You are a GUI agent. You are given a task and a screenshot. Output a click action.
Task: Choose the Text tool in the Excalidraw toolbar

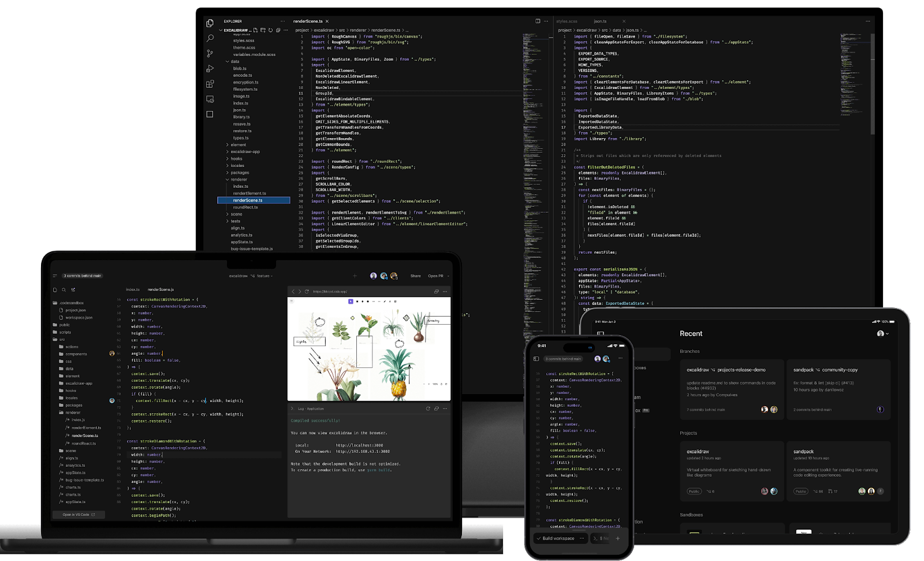tap(390, 302)
